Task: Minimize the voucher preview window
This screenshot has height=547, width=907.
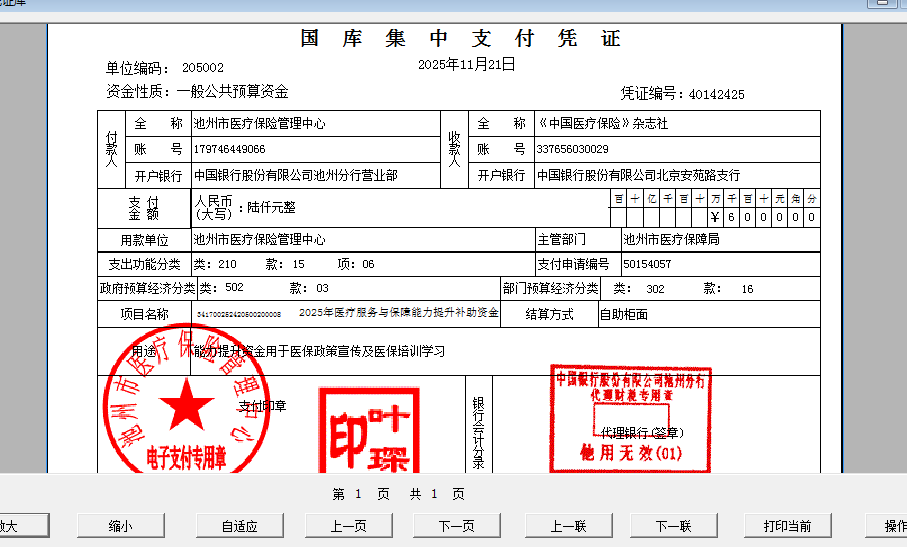Action: click(x=881, y=4)
